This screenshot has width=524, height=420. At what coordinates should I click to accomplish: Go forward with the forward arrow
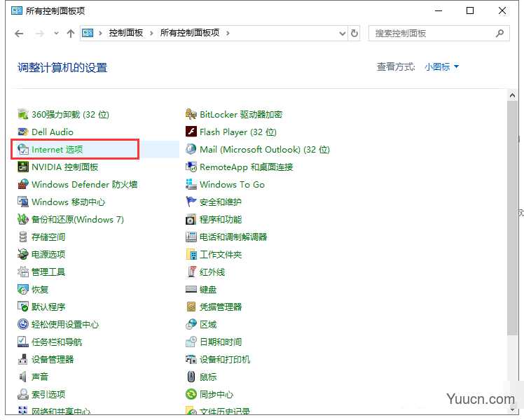click(40, 34)
